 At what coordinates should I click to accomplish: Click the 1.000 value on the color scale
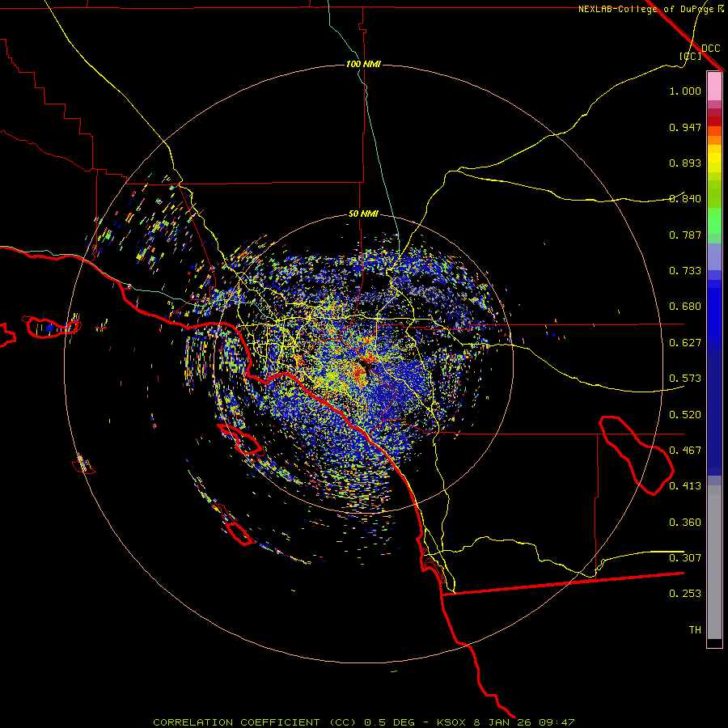(685, 91)
